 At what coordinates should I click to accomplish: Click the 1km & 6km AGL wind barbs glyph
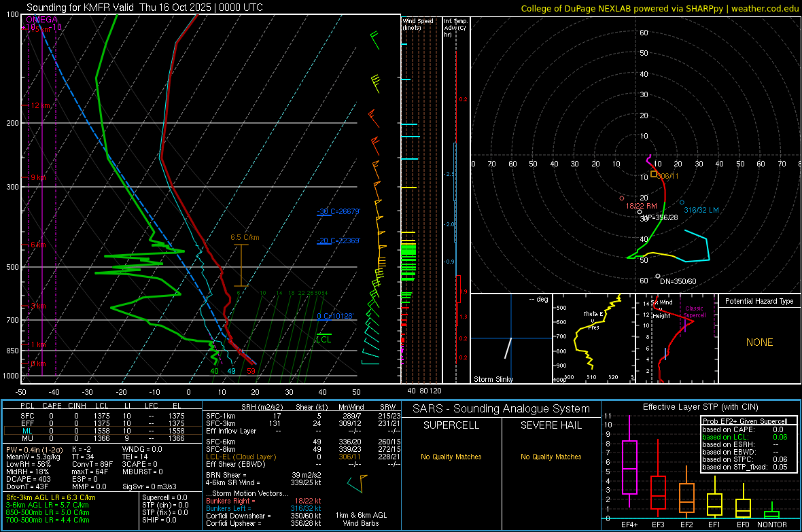(x=357, y=483)
